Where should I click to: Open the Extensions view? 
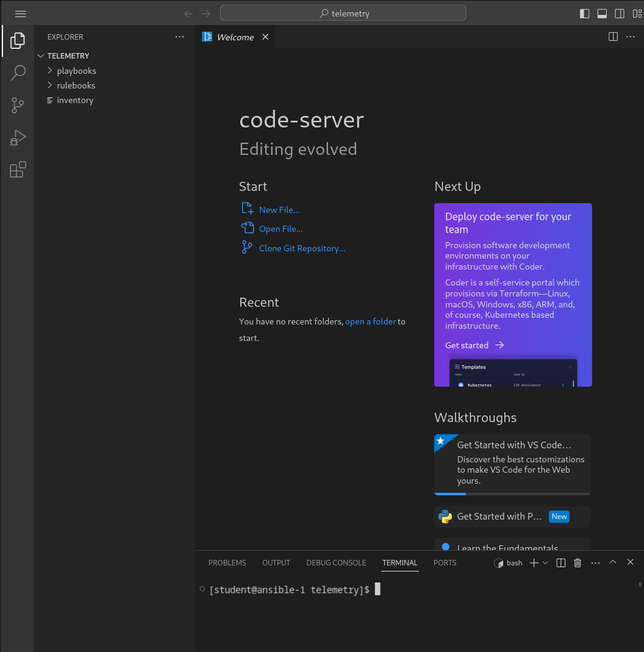click(x=18, y=170)
